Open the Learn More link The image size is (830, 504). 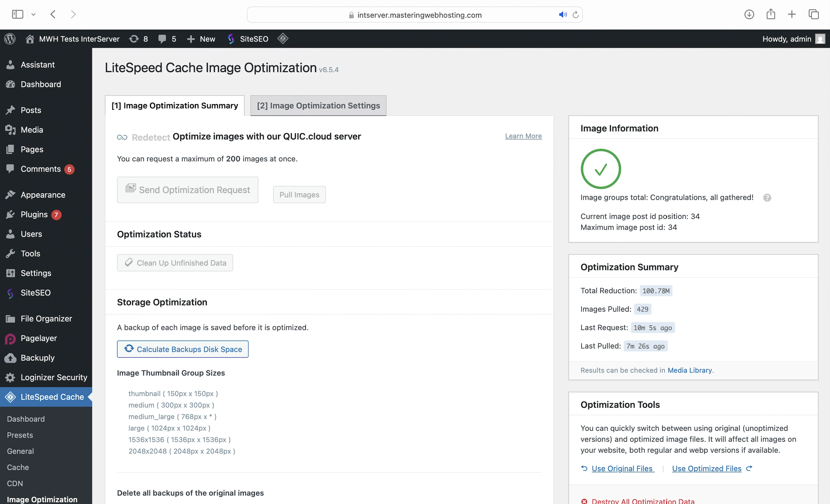(523, 136)
